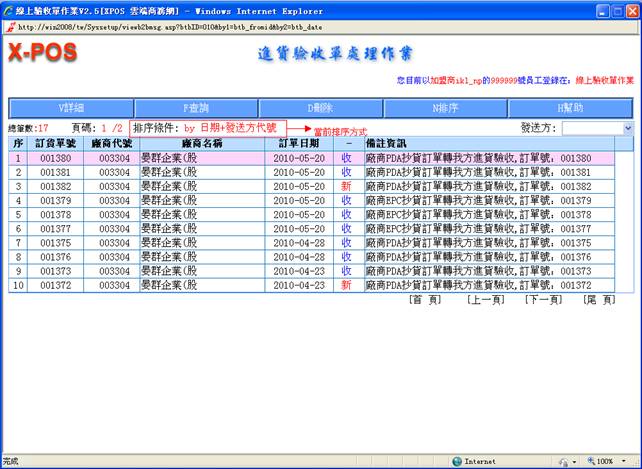
Task: Click the Internet zone globe icon
Action: 457,461
